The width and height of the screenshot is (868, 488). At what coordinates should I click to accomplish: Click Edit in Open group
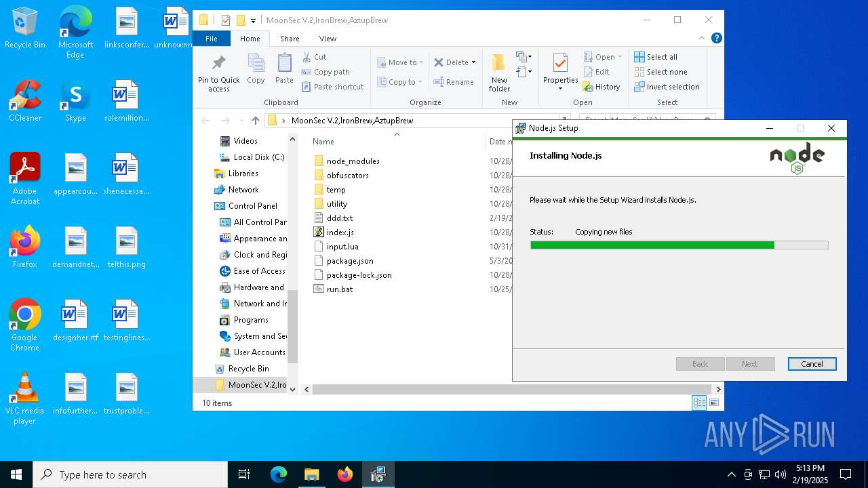tap(596, 72)
